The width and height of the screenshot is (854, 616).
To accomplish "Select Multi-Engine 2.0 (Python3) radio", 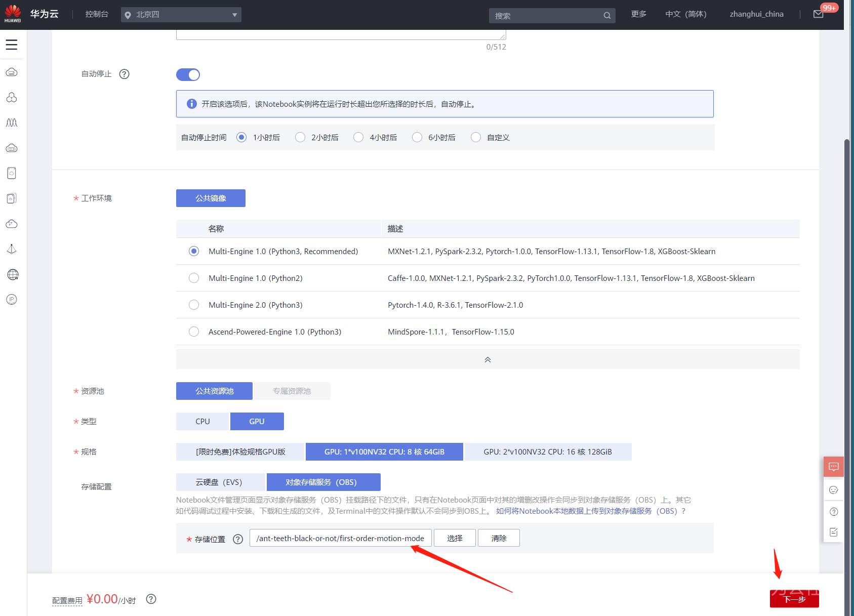I will click(194, 305).
